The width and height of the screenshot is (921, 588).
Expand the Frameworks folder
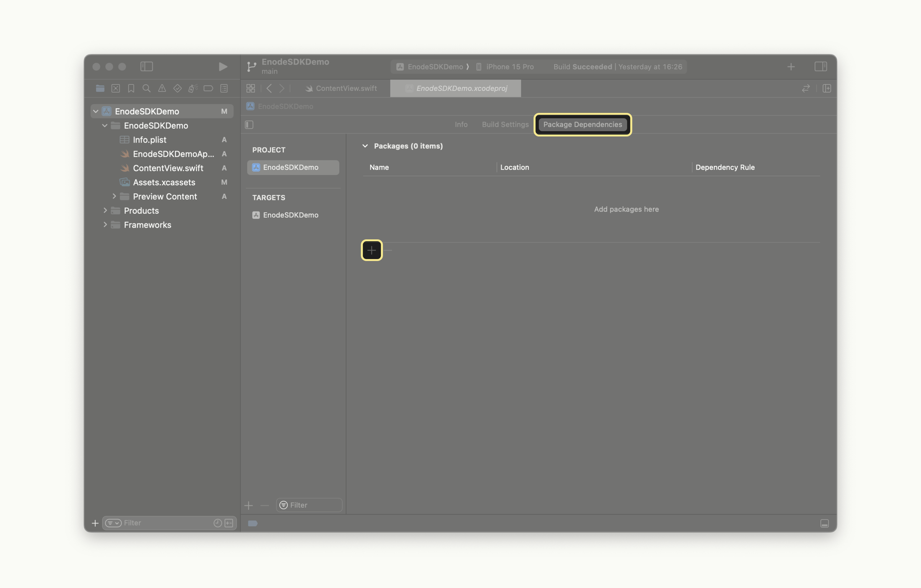tap(105, 225)
